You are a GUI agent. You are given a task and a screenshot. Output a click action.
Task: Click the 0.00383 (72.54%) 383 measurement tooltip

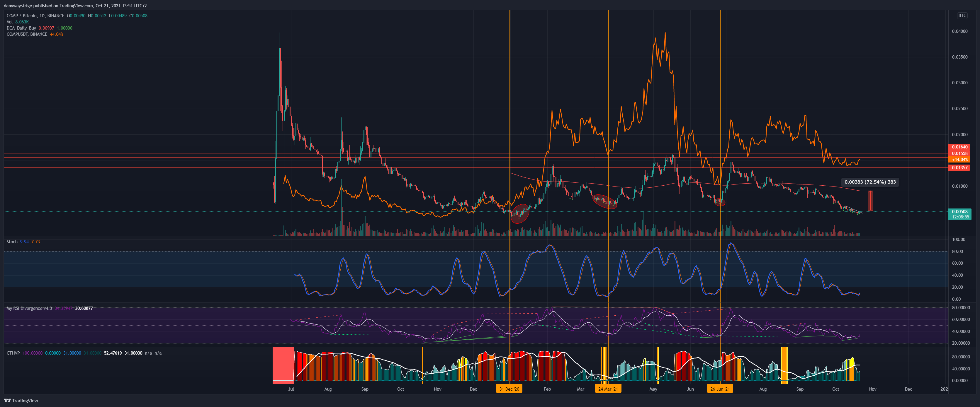(870, 182)
